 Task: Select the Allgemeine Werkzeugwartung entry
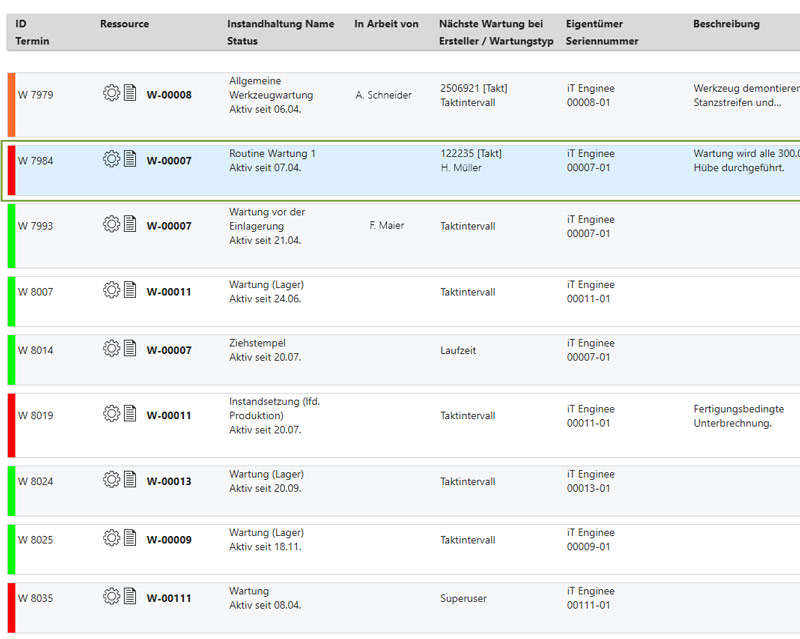(271, 88)
